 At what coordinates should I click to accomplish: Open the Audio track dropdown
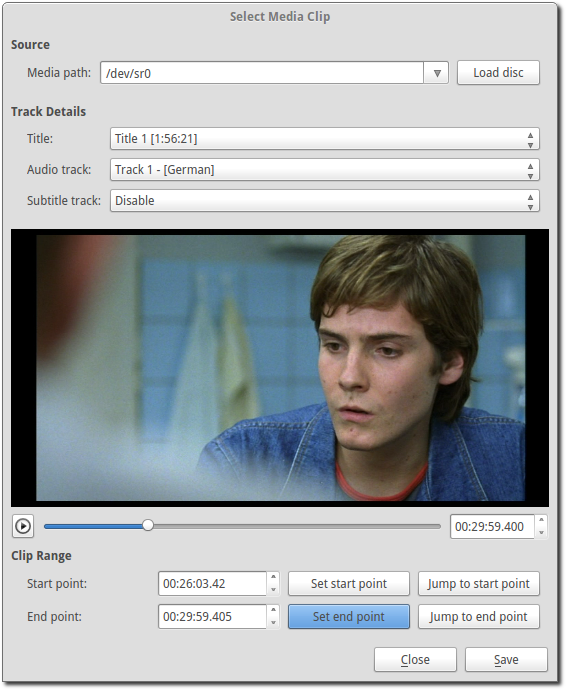[324, 170]
